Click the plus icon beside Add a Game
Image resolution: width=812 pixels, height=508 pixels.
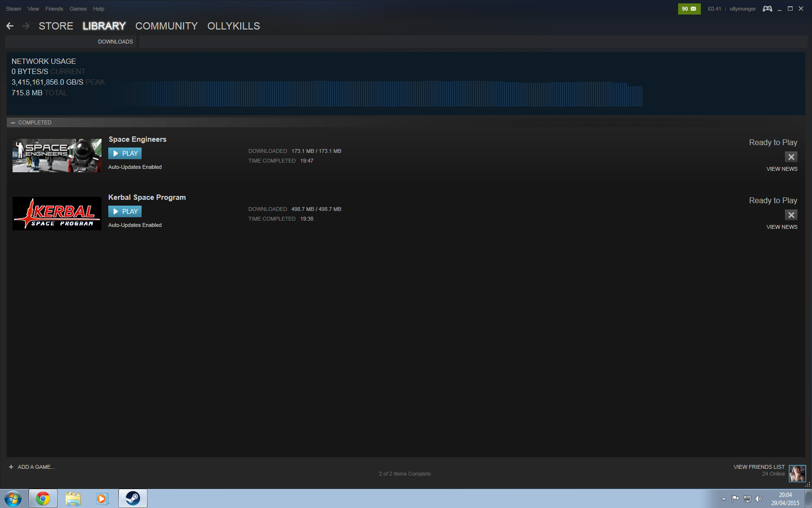pyautogui.click(x=11, y=467)
